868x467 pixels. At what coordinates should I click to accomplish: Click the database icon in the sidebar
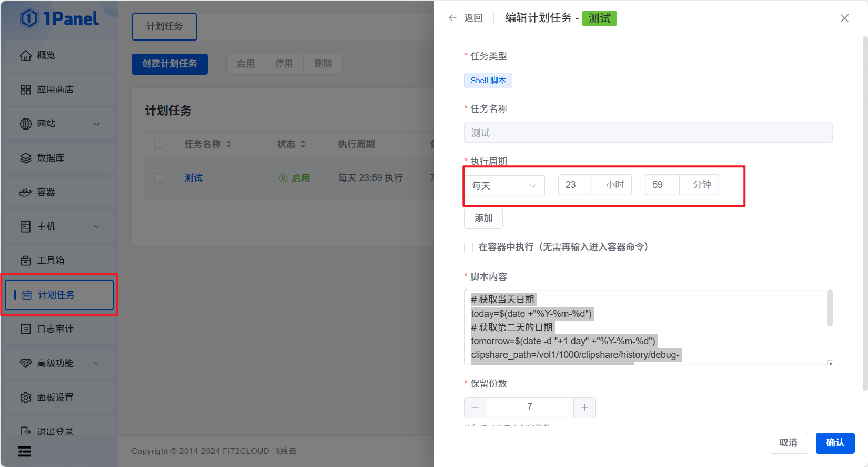pos(26,158)
